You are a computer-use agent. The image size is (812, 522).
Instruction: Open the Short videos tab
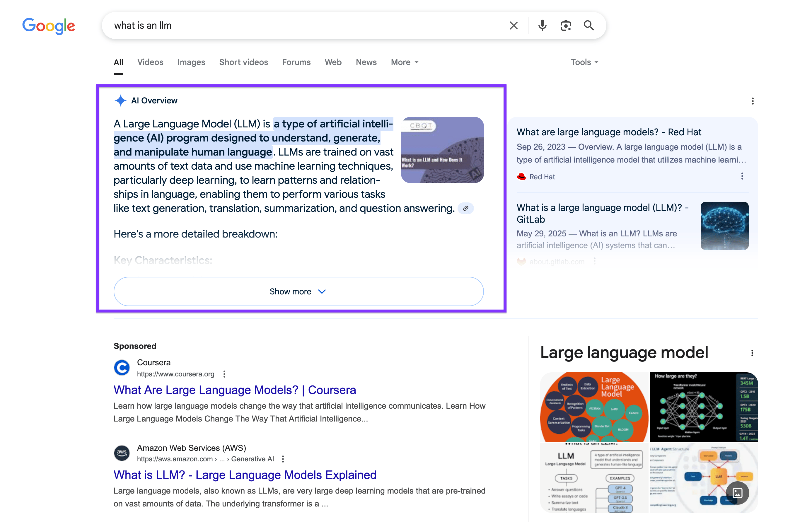coord(243,62)
